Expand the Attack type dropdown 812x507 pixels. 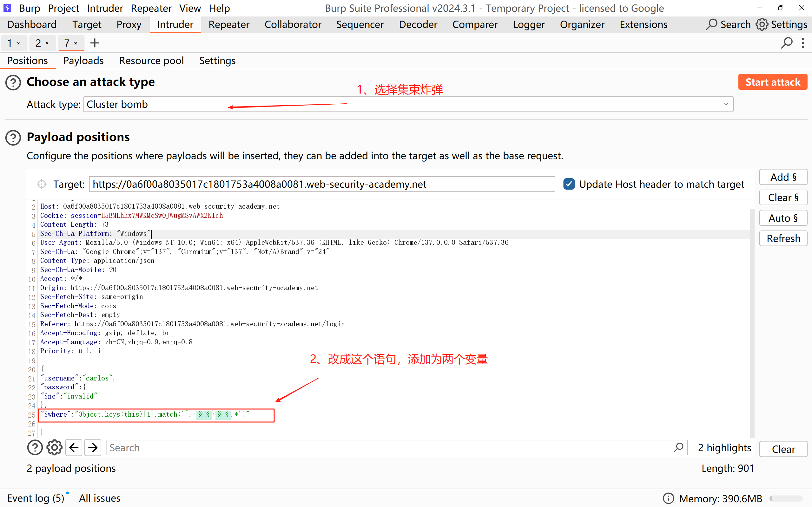coord(725,104)
